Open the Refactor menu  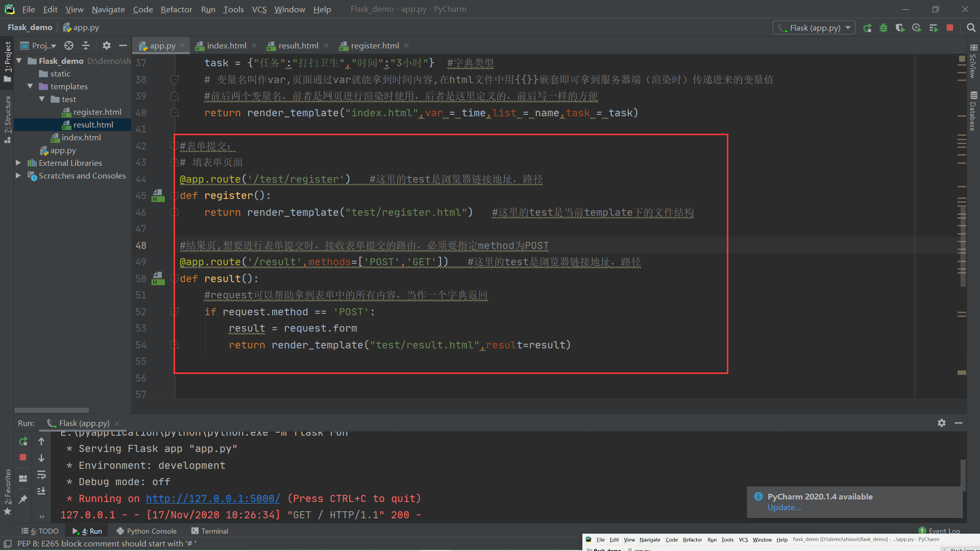coord(176,9)
